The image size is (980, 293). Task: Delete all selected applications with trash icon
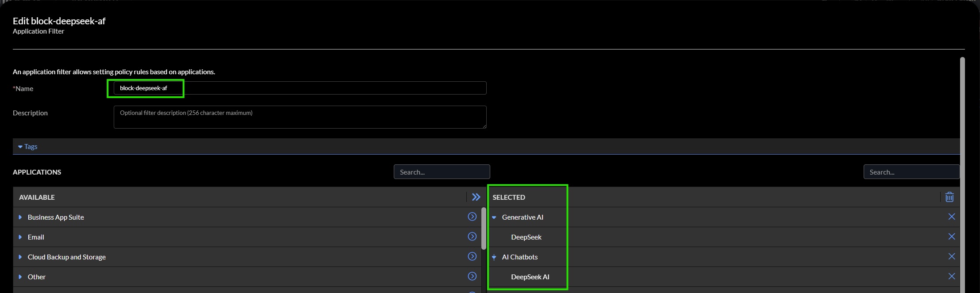pyautogui.click(x=949, y=197)
